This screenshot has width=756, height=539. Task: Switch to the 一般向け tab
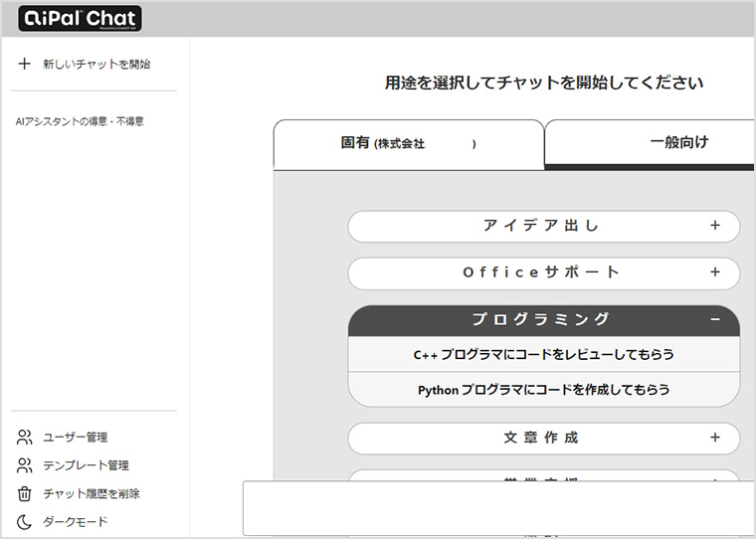(649, 143)
